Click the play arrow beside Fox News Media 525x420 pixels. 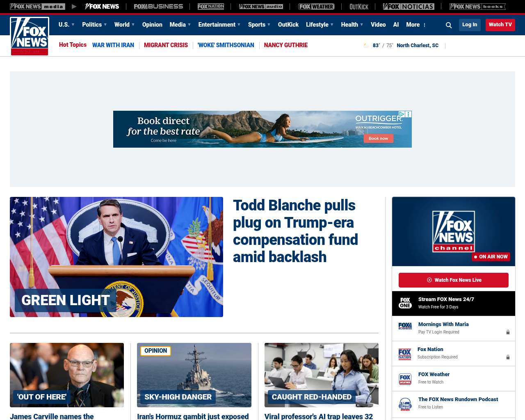[x=74, y=7]
